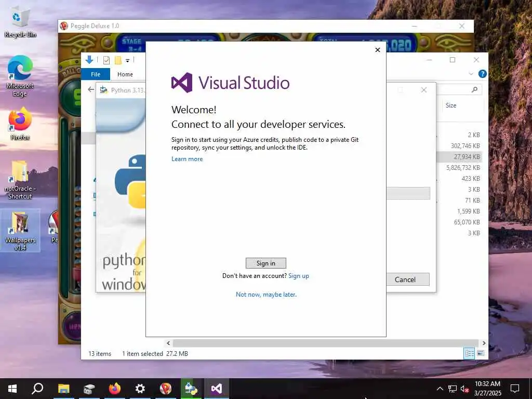Select the 1,599 KB file row
This screenshot has height=399, width=532.
tap(468, 211)
